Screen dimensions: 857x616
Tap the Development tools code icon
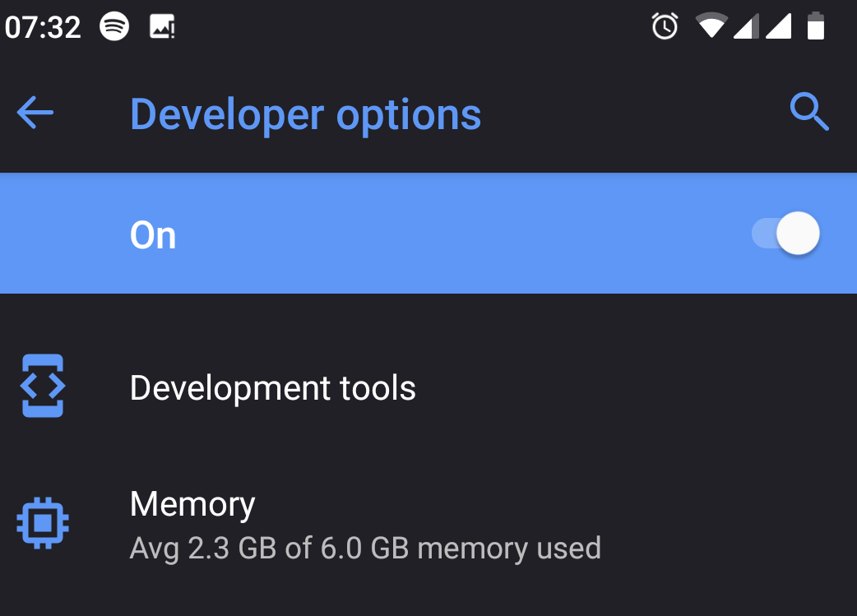point(43,387)
